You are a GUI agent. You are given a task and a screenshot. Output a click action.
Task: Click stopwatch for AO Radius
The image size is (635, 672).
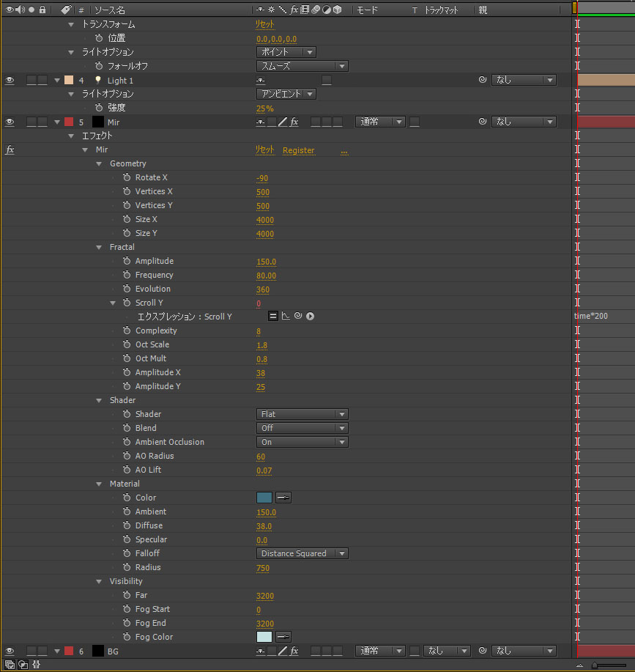pos(127,456)
